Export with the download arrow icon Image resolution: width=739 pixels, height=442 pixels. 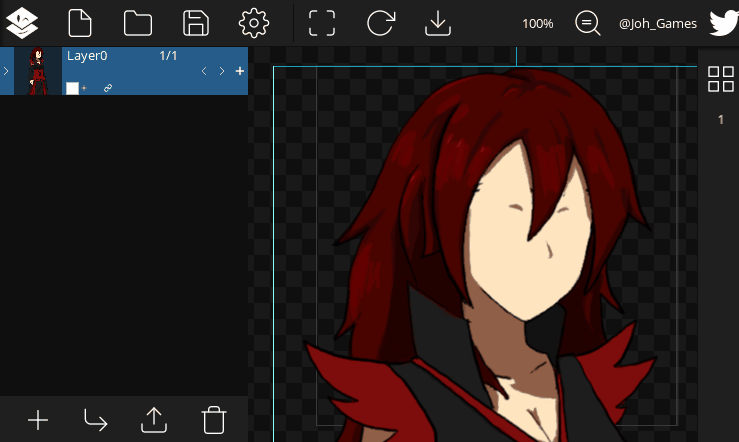tap(438, 23)
